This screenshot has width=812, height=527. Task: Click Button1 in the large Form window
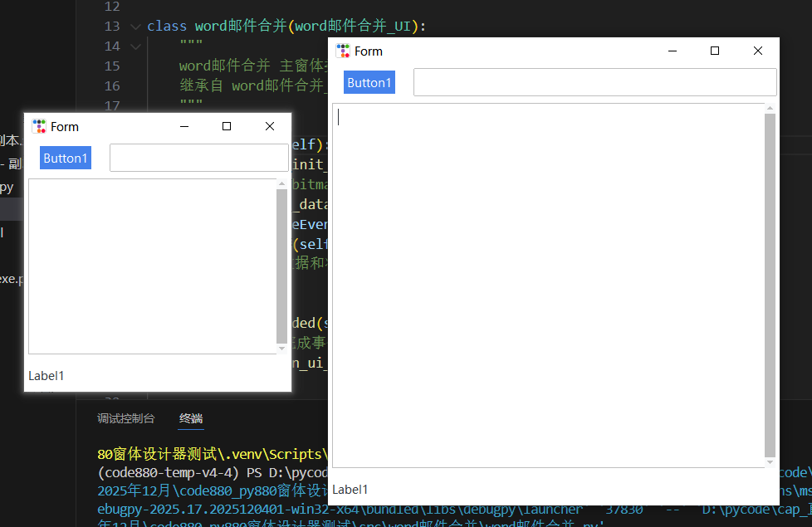[369, 82]
